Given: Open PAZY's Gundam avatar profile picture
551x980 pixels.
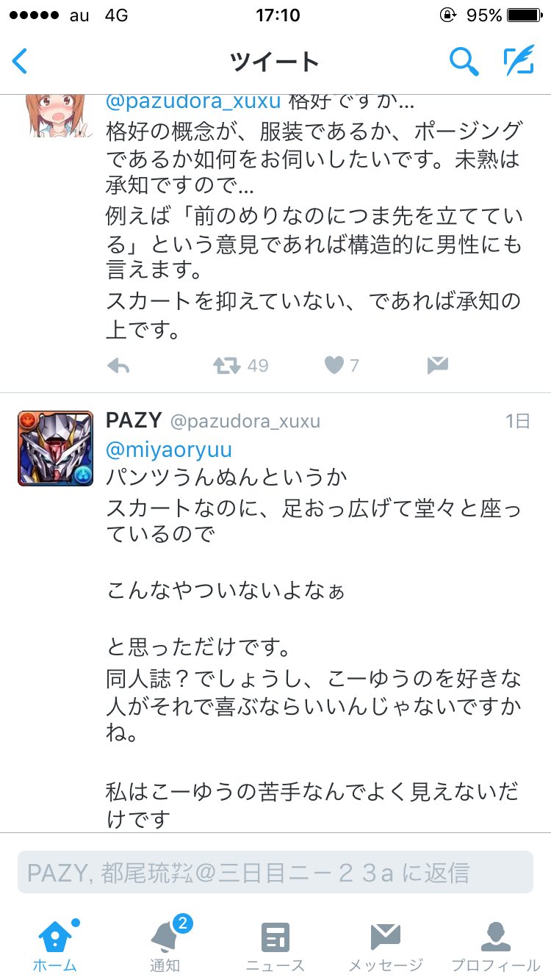Looking at the screenshot, I should coord(55,448).
